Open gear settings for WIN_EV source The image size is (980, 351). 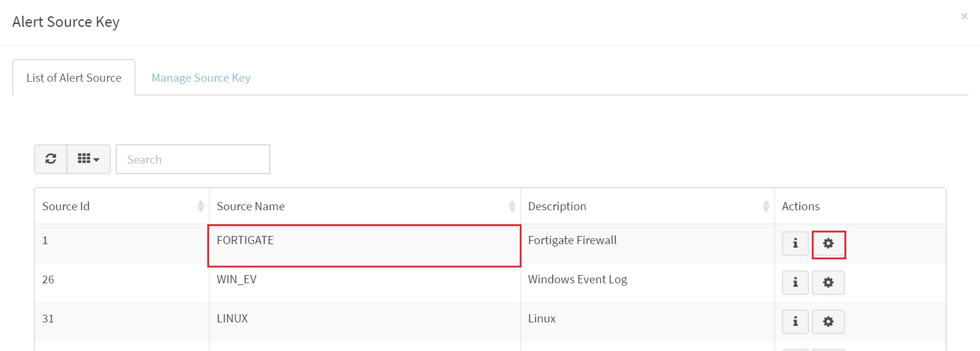[x=828, y=283]
